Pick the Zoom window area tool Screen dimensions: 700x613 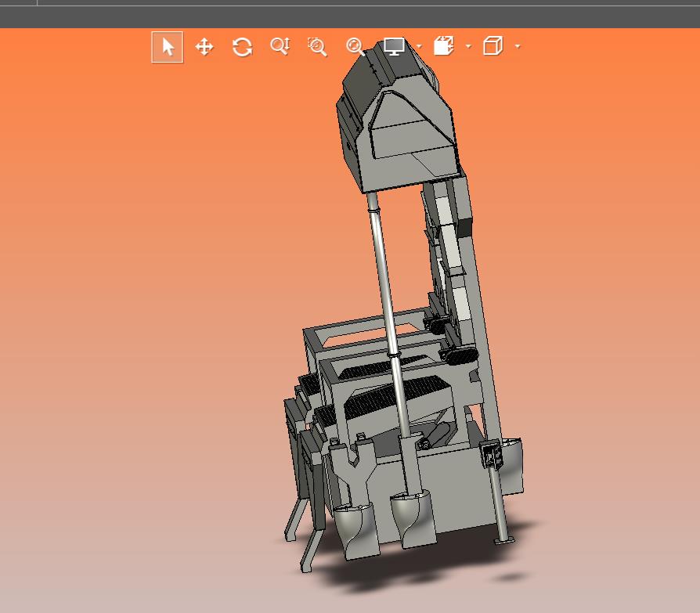(x=317, y=47)
